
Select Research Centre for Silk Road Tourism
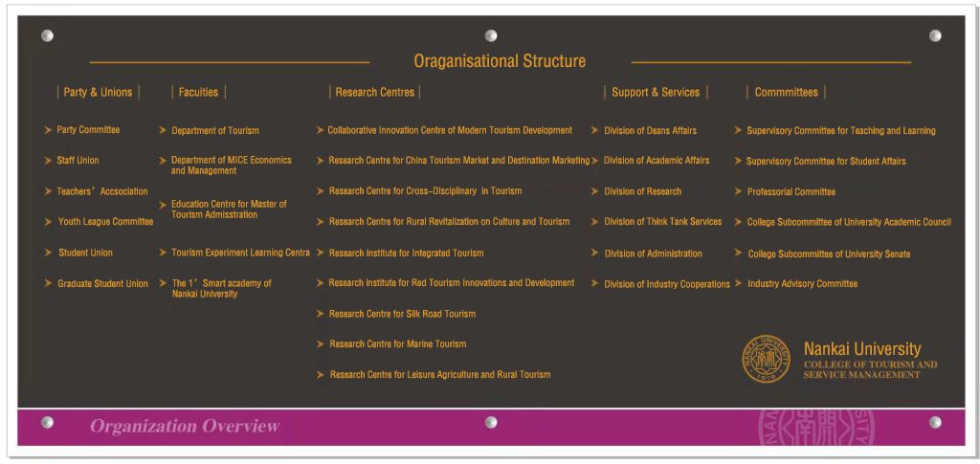click(x=403, y=314)
